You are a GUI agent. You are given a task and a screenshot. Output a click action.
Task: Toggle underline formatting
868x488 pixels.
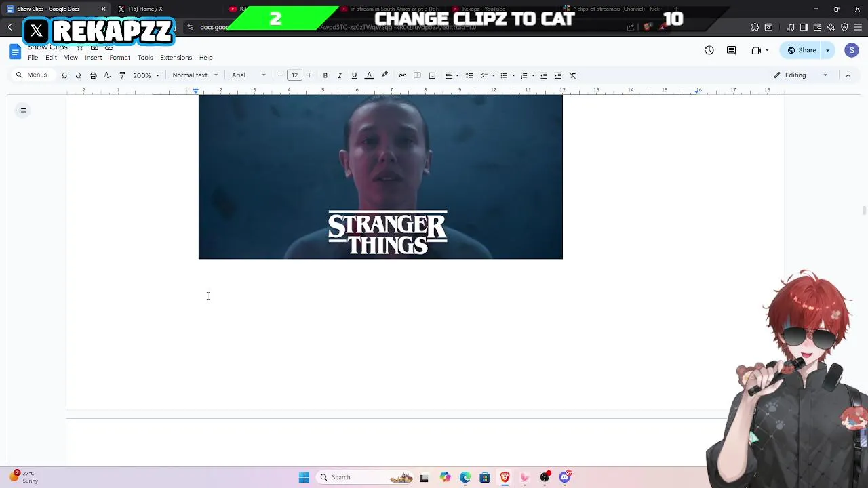coord(354,75)
